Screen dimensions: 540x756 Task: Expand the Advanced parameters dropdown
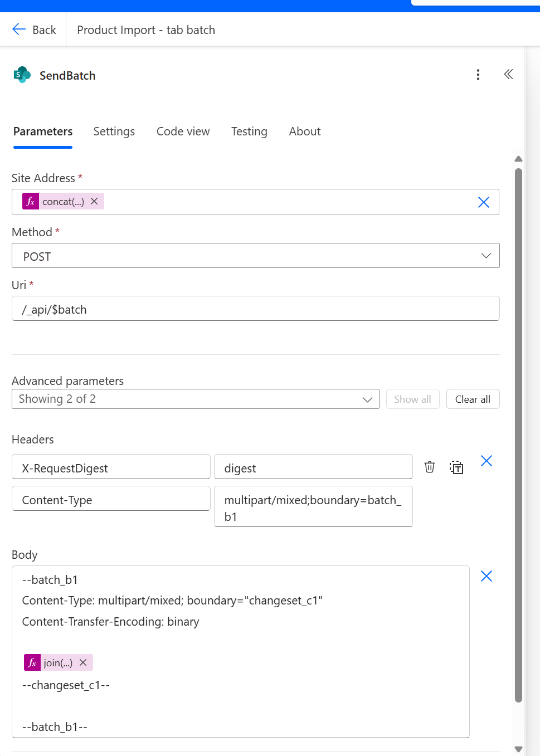pos(195,399)
